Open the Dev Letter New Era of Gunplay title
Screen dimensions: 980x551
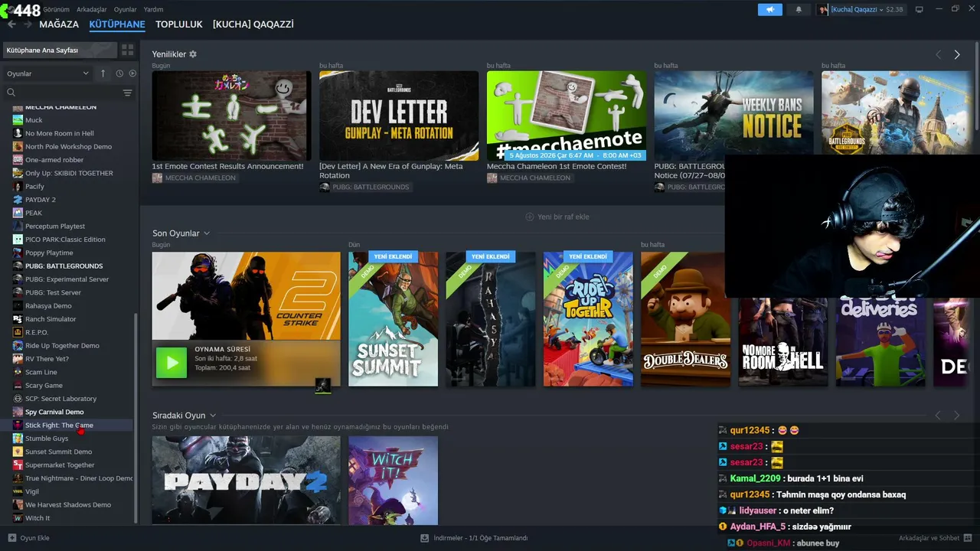click(390, 171)
